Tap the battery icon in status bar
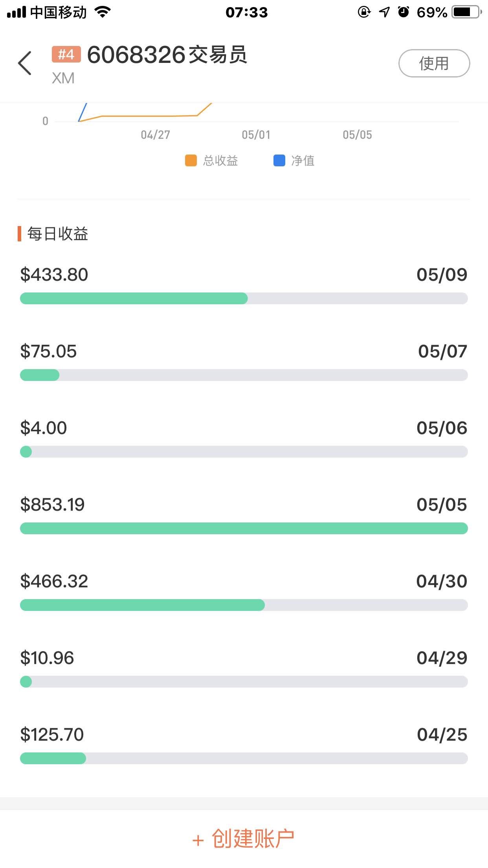This screenshot has height=868, width=488. pyautogui.click(x=467, y=12)
